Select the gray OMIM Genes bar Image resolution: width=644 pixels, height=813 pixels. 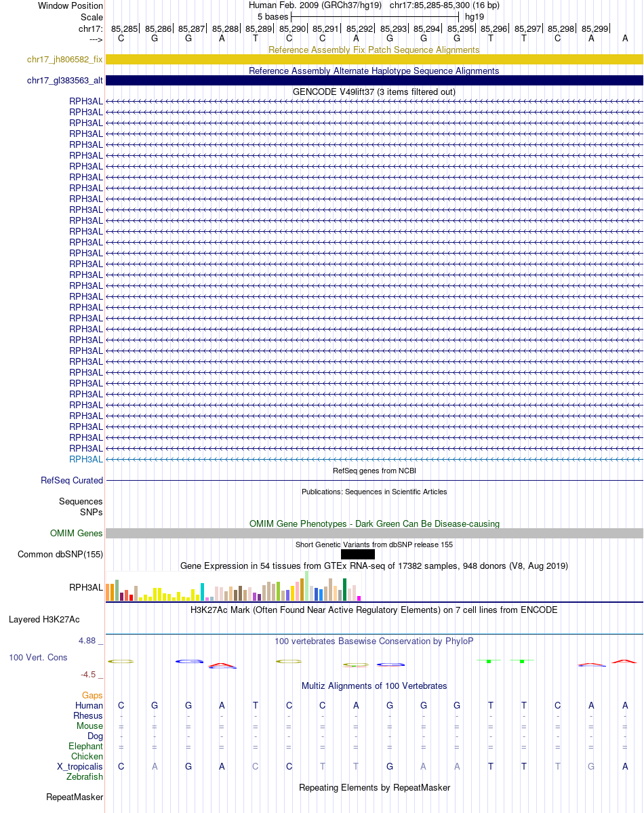coord(374,534)
